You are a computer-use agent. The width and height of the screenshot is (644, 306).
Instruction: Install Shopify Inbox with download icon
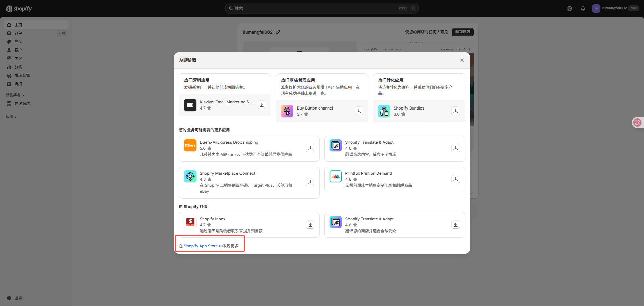tap(310, 225)
